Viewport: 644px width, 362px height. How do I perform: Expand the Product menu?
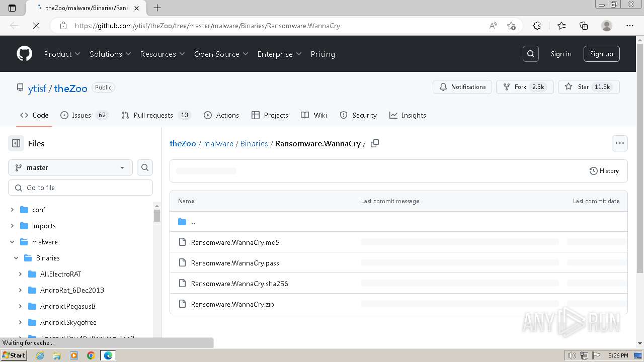(62, 54)
